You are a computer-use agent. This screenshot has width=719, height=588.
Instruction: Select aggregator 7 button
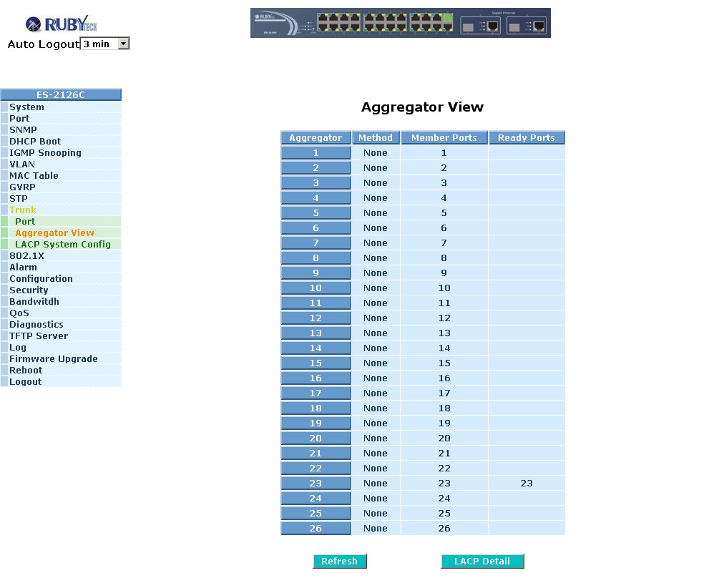pyautogui.click(x=316, y=243)
